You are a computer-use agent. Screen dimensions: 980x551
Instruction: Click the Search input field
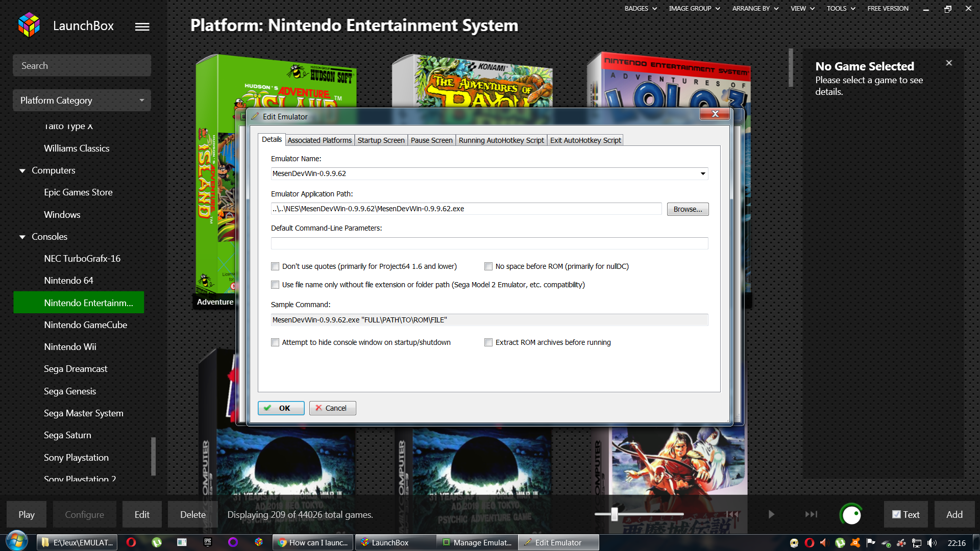[x=82, y=65]
